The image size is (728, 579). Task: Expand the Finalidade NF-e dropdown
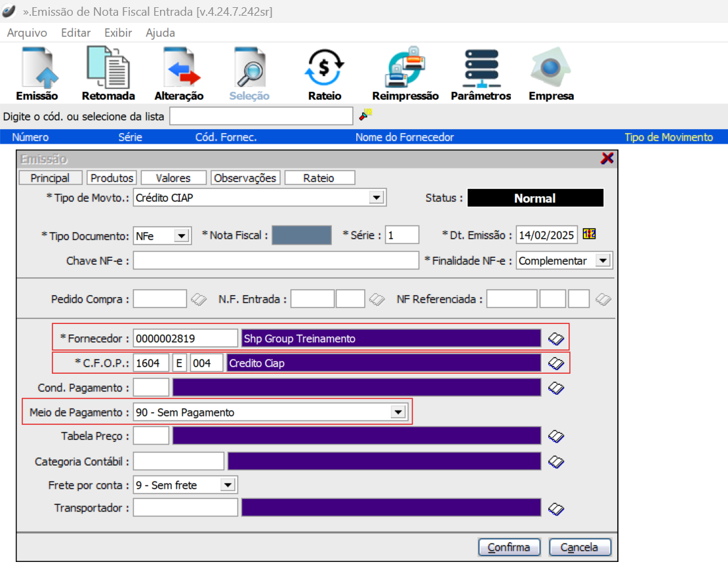601,260
